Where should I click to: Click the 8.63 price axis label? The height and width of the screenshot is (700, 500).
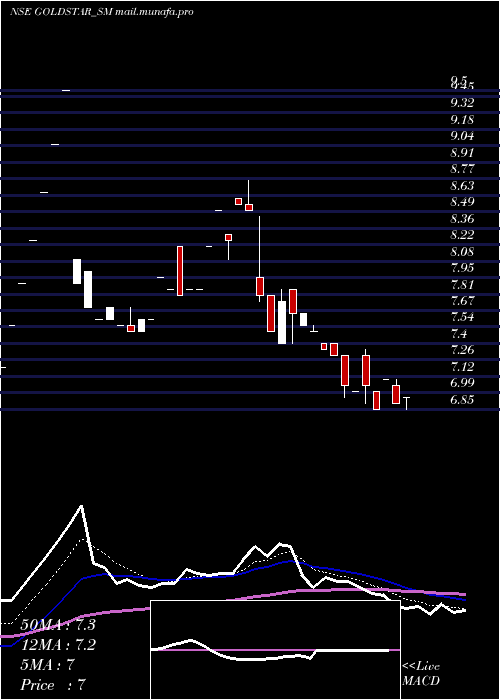tap(462, 185)
